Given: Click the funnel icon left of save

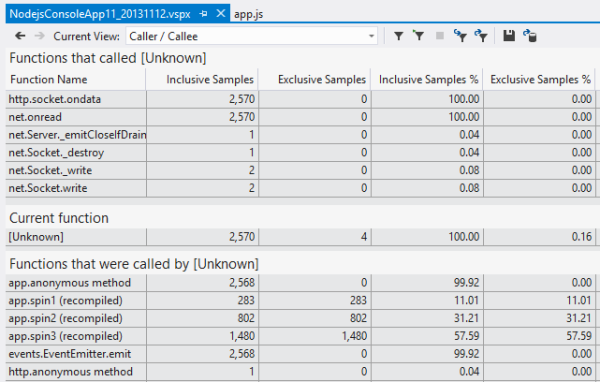Looking at the screenshot, I should 481,36.
